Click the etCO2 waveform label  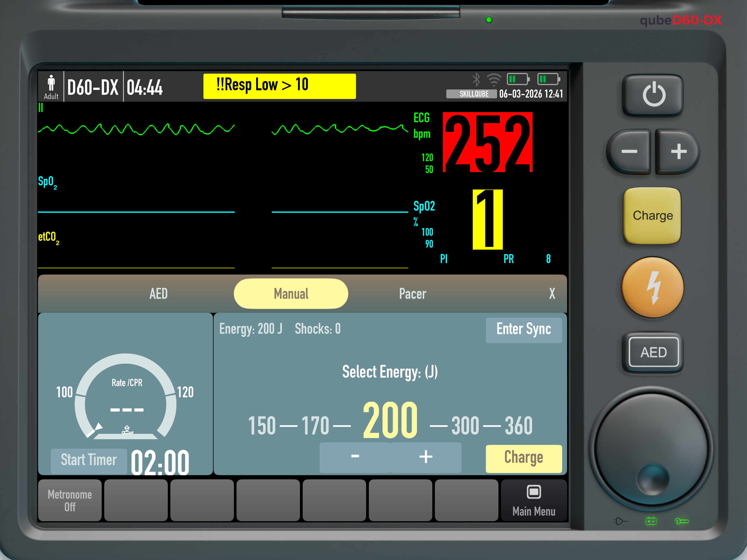(48, 238)
